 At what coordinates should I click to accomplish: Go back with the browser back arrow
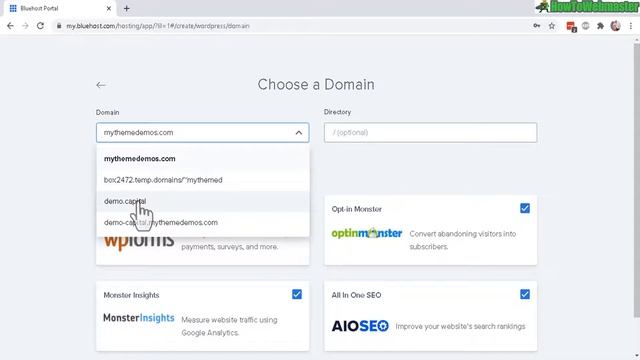10,26
